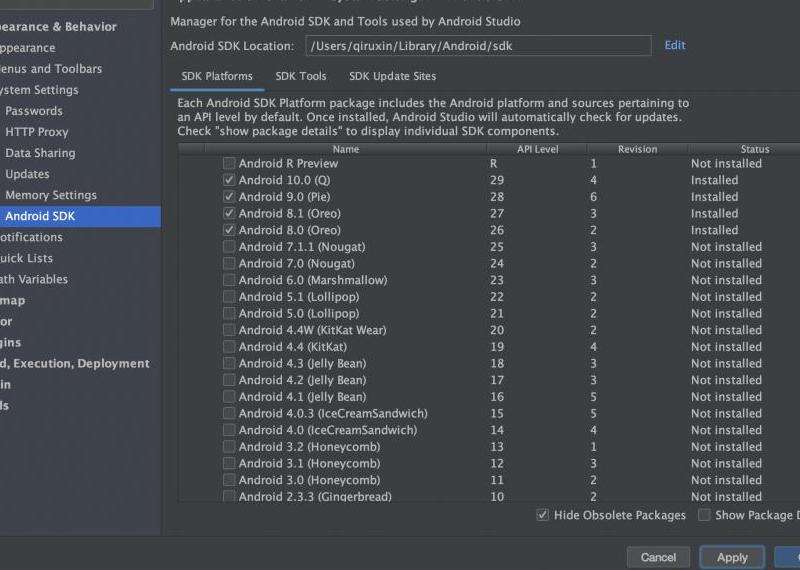
Task: Check Android 4.4 (KitKat) checkbox
Action: (229, 346)
